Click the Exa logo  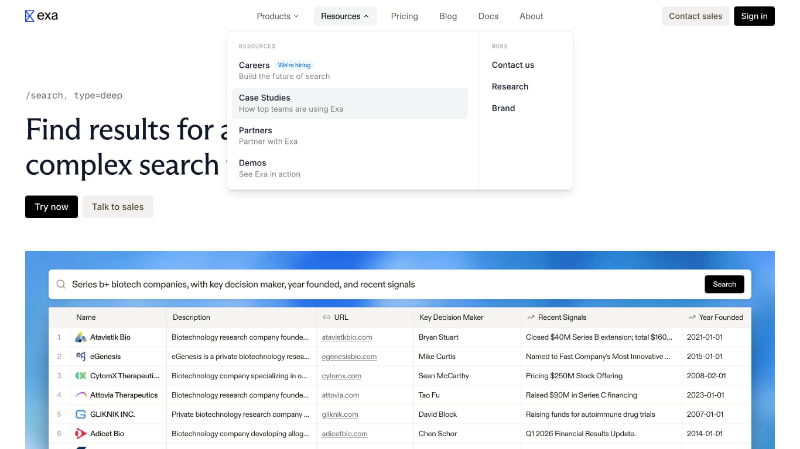[41, 16]
